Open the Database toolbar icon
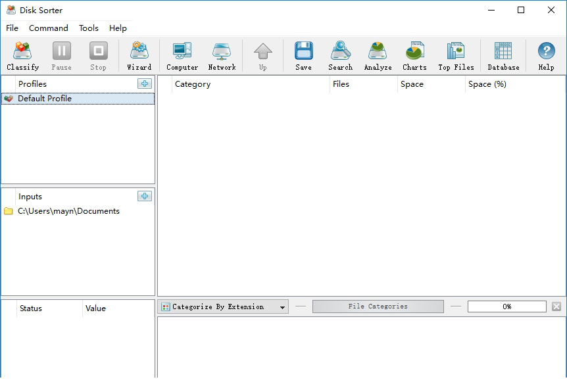 [503, 56]
